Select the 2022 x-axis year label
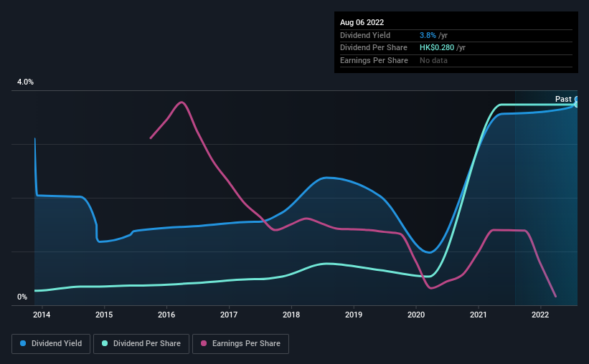Viewport: 589px width, 364px height. (540, 315)
